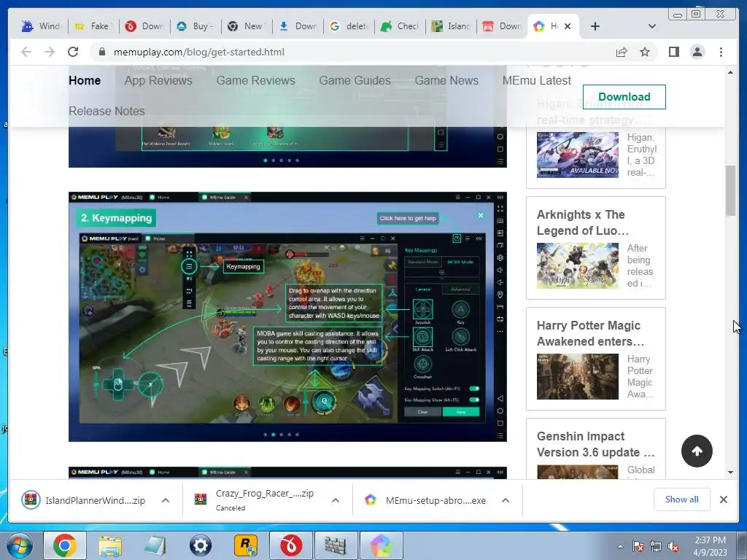This screenshot has width=747, height=560.
Task: Open the Rockstar launcher taskbar icon
Action: point(246,545)
